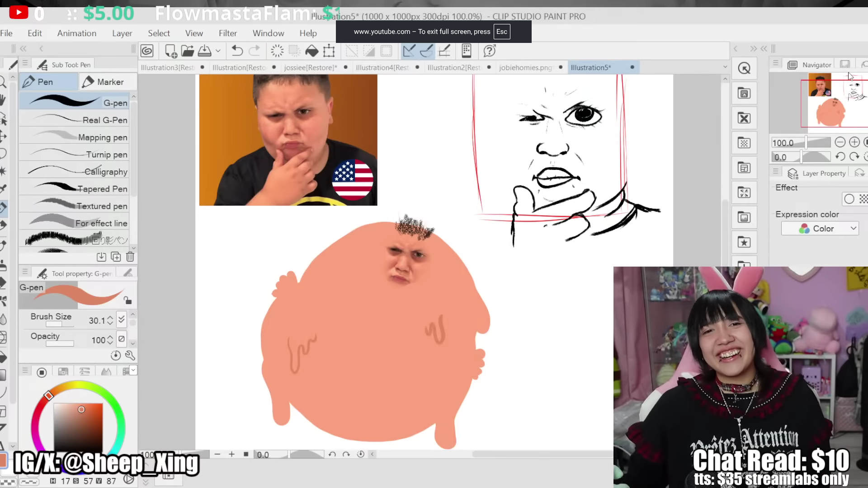Redo the undone action

255,51
